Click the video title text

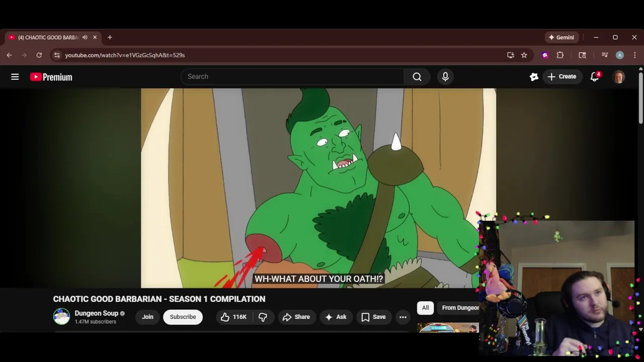(159, 299)
